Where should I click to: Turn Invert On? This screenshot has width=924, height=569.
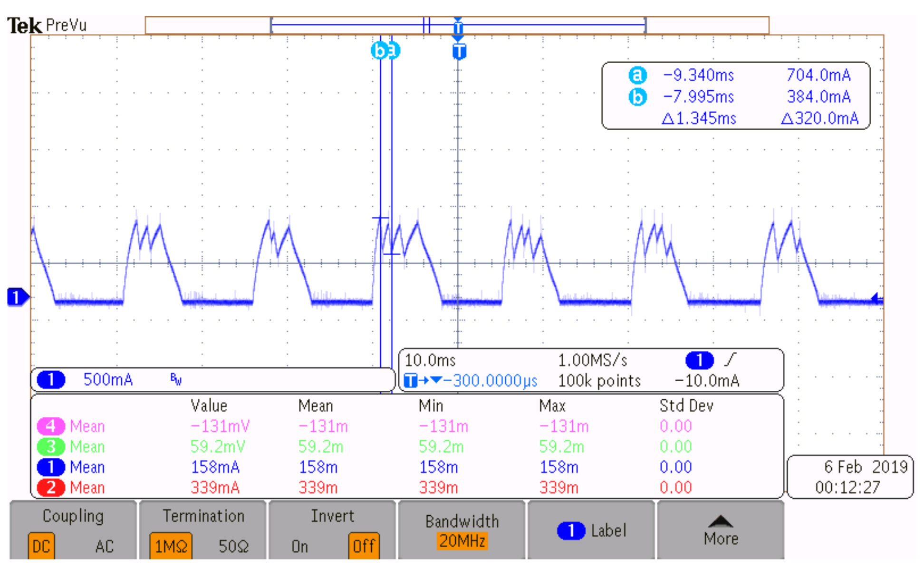[x=299, y=546]
